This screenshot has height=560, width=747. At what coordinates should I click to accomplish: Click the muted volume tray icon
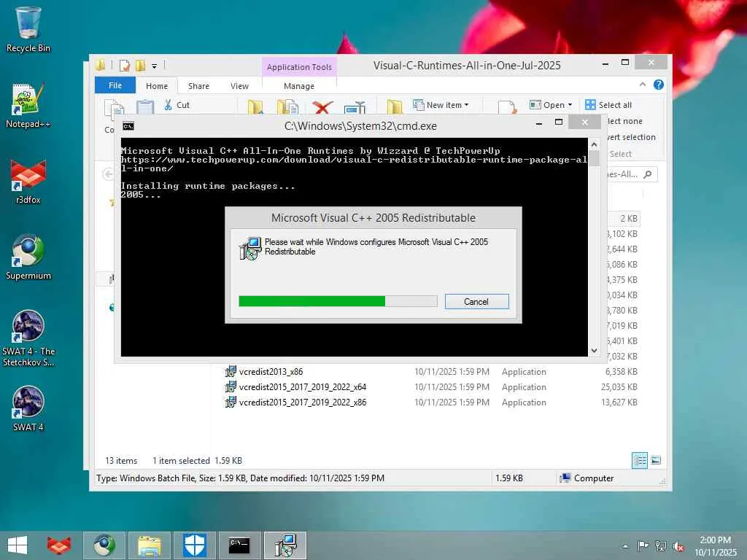click(678, 546)
